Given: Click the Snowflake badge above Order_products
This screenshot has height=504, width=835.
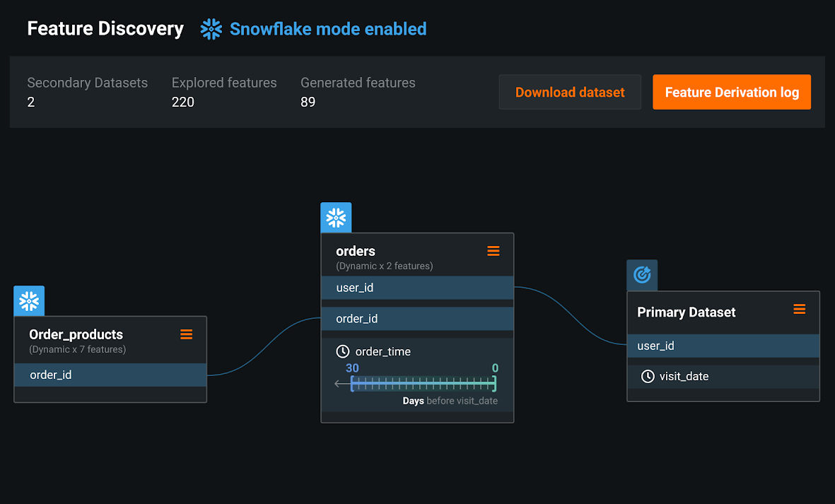Looking at the screenshot, I should tap(29, 300).
